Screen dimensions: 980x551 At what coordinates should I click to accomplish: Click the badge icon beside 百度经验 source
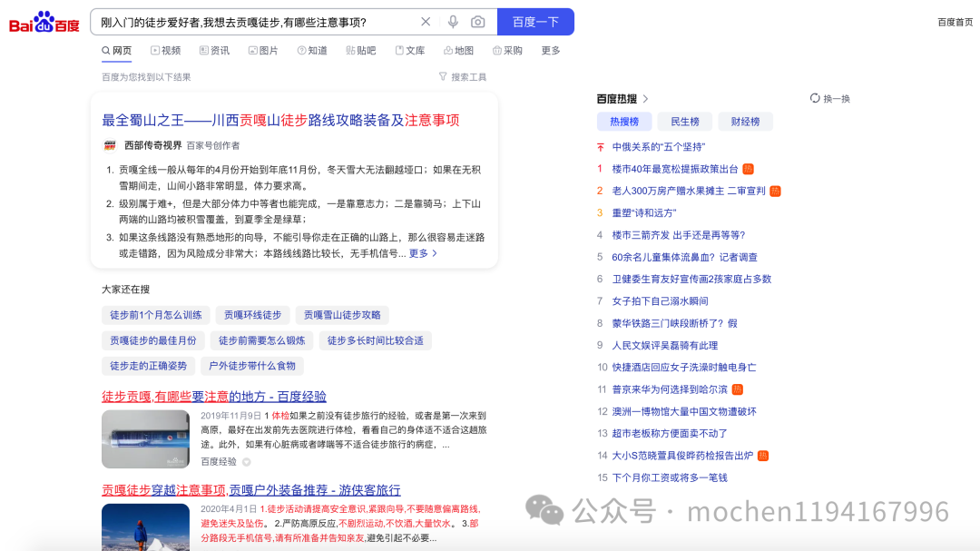[x=247, y=462]
